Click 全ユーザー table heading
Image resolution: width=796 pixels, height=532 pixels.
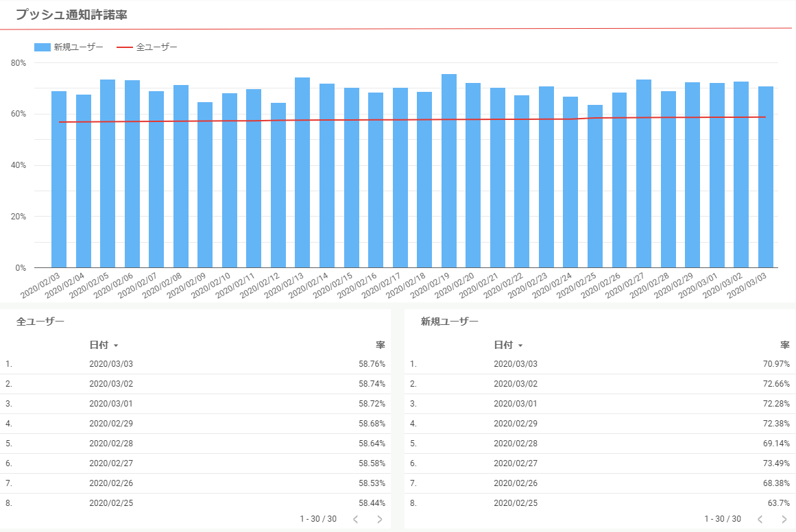[40, 322]
